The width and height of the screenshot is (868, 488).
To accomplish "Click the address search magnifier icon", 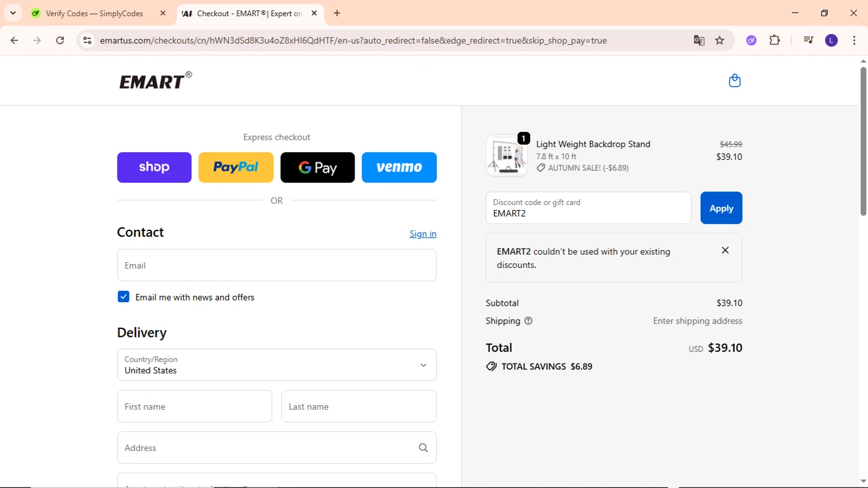I will (x=423, y=447).
